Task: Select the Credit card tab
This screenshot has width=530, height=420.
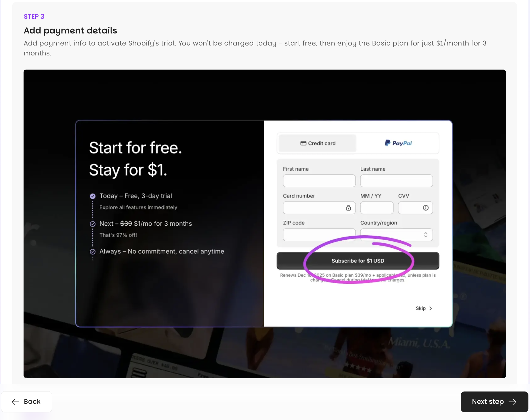Action: (x=318, y=143)
